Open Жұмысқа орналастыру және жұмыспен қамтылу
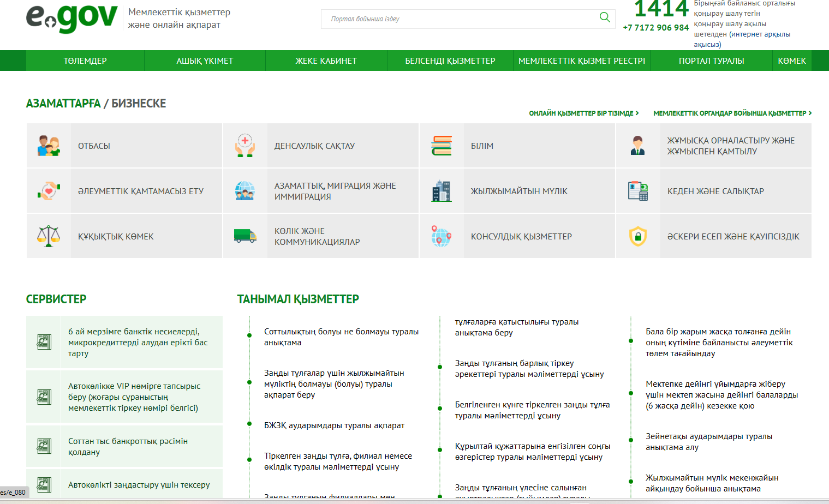This screenshot has height=504, width=829. (714, 146)
